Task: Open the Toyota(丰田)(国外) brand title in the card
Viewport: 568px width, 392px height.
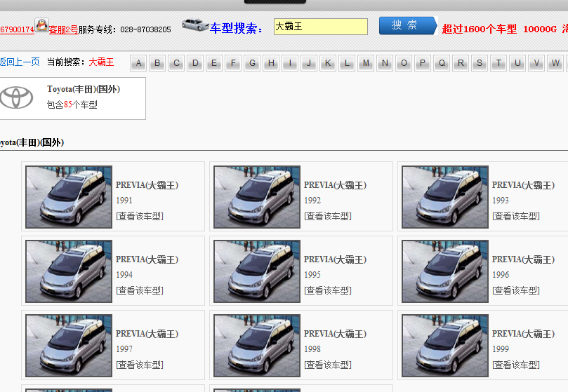Action: point(84,89)
